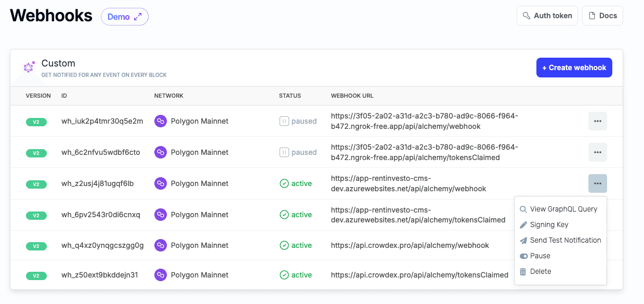The image size is (644, 304).
Task: Open the Auth token button
Action: 547,16
